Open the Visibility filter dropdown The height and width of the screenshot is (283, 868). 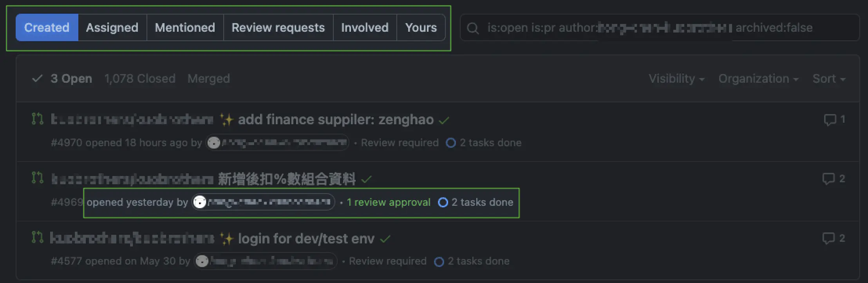pos(676,78)
